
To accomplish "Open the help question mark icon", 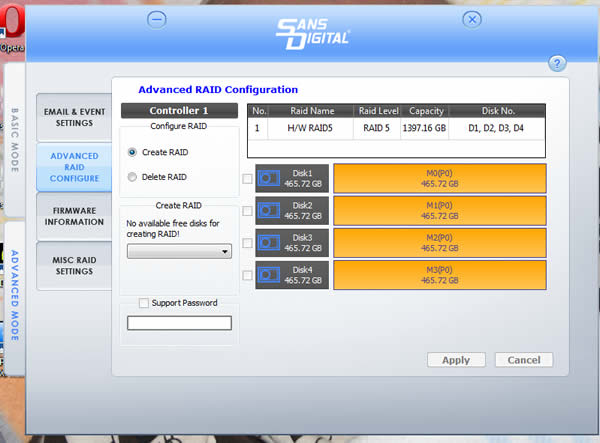I will click(557, 64).
